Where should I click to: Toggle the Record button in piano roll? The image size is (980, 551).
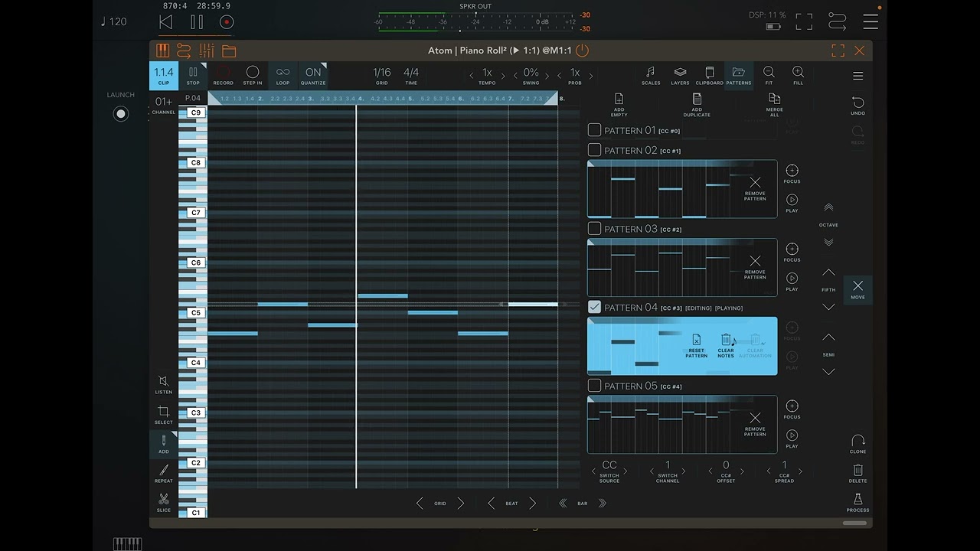click(x=223, y=76)
